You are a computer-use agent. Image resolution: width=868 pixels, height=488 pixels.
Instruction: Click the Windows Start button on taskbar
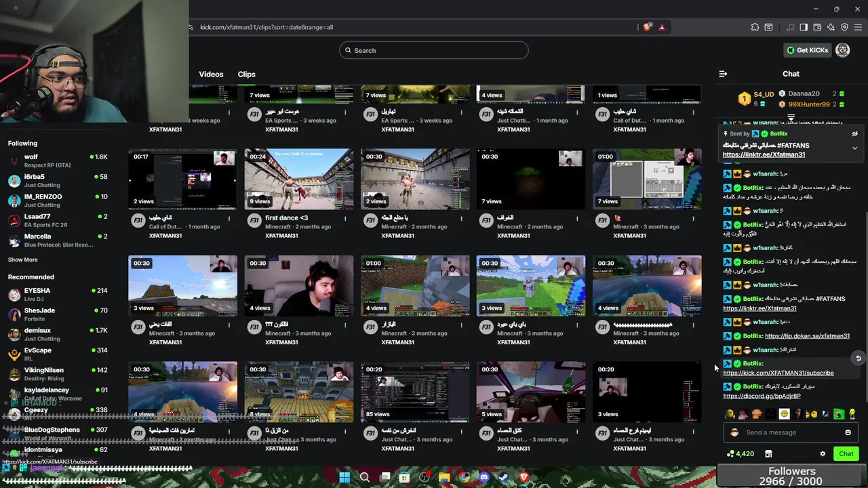pos(344,477)
